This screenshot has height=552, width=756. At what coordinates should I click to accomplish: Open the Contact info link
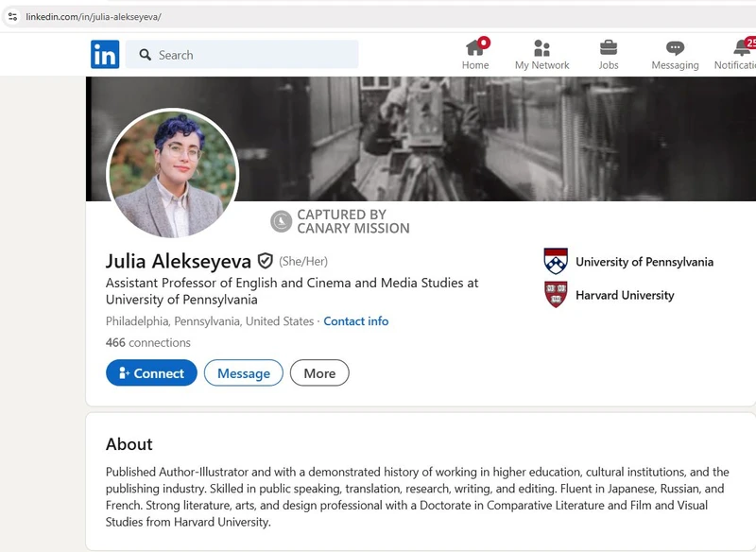[x=356, y=321]
